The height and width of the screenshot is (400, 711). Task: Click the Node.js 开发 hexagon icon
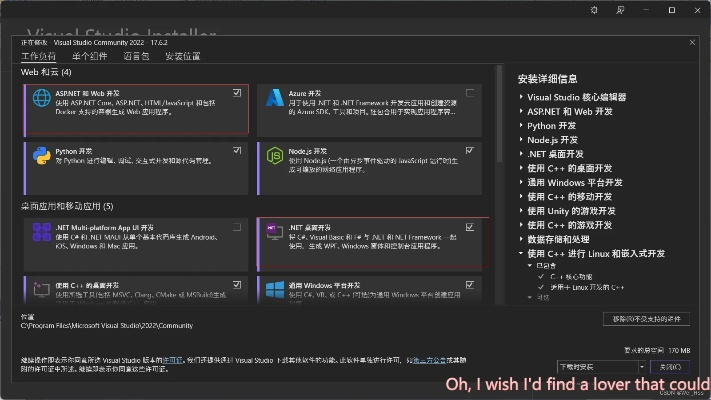click(x=275, y=156)
